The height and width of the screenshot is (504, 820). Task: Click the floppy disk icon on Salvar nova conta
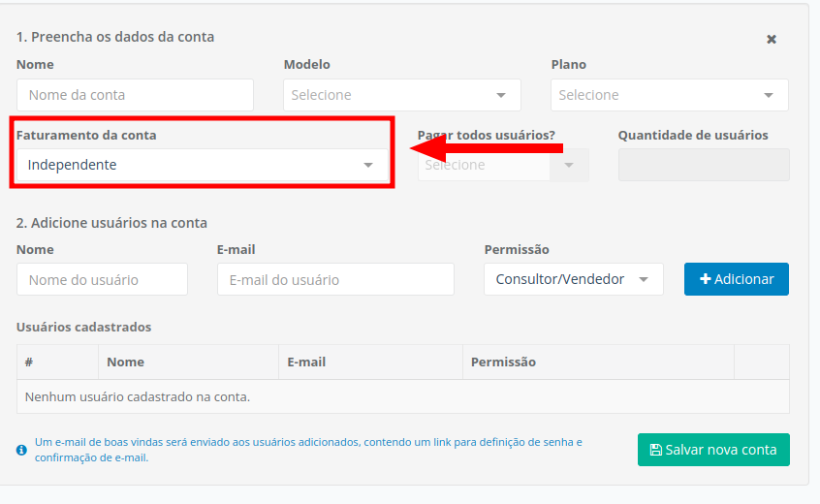(x=655, y=450)
